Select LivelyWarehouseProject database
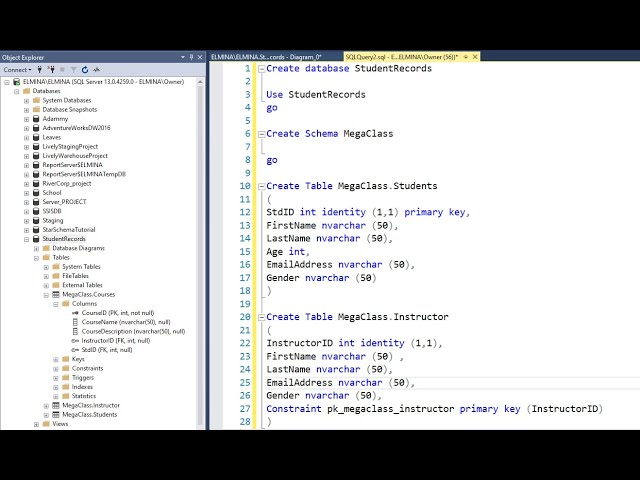 [x=75, y=156]
